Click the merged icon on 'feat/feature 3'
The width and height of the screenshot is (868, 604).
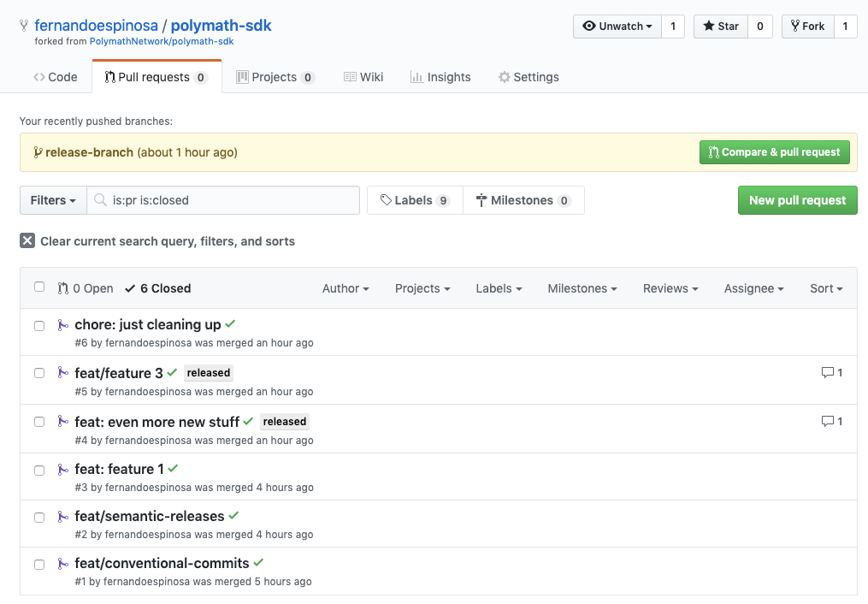63,373
